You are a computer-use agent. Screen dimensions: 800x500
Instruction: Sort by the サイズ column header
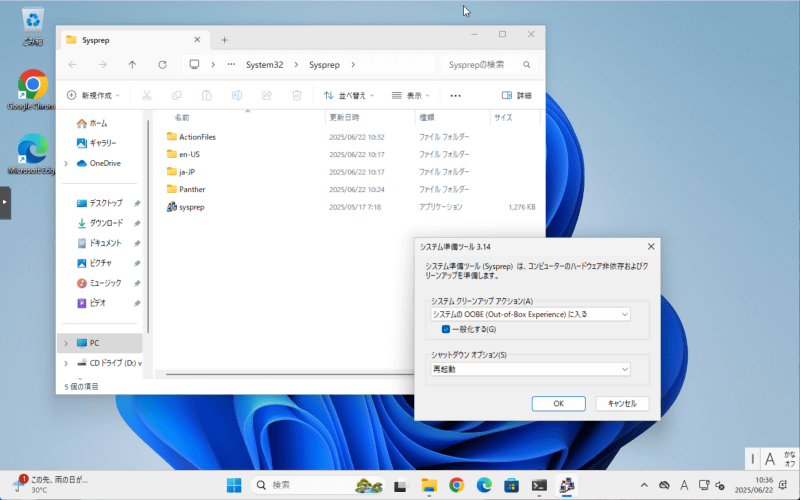(503, 118)
